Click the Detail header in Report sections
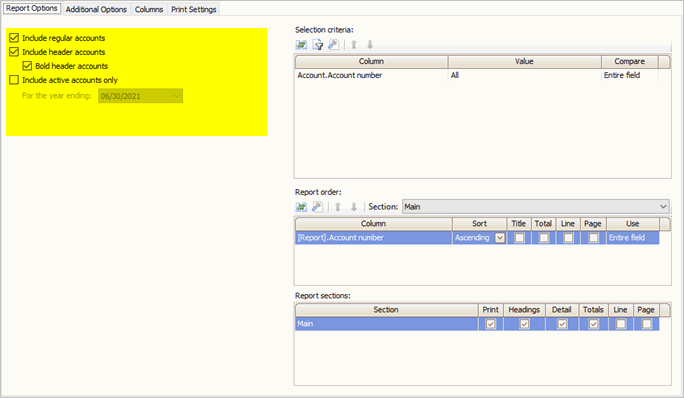Viewport: 684px width, 398px height. (562, 310)
